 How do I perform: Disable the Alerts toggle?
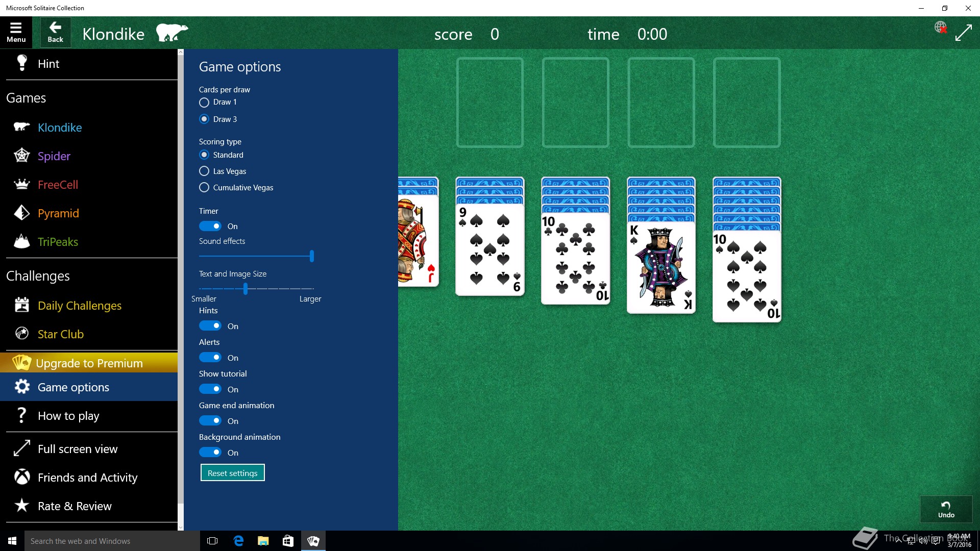[x=210, y=357]
